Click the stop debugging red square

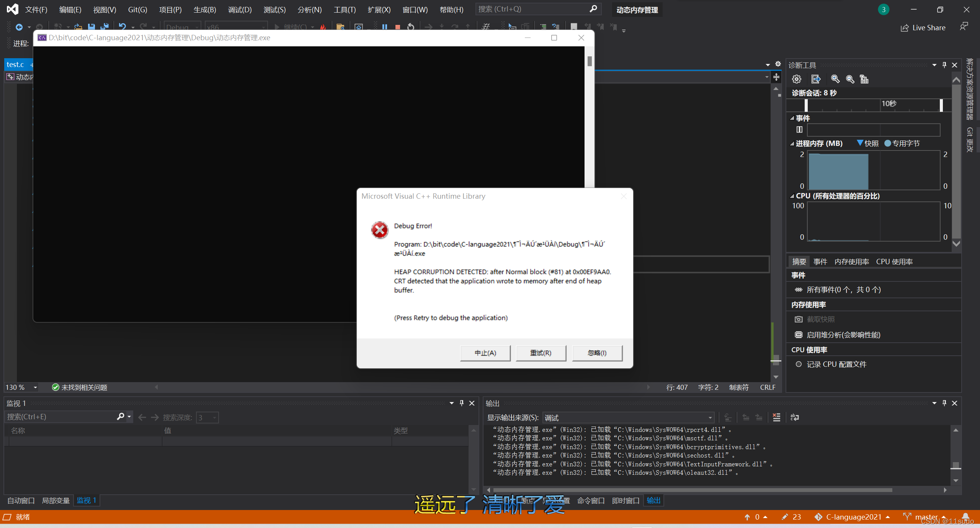(x=398, y=27)
